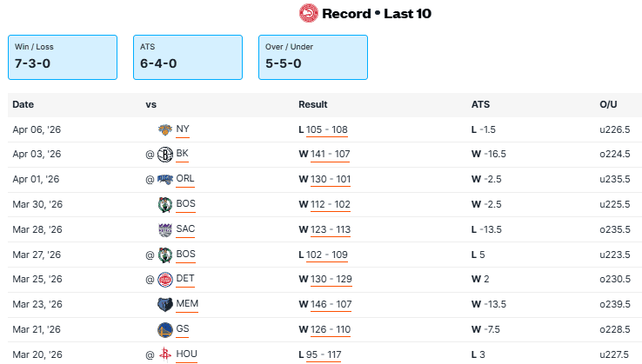Open the MEM team link

coord(185,305)
